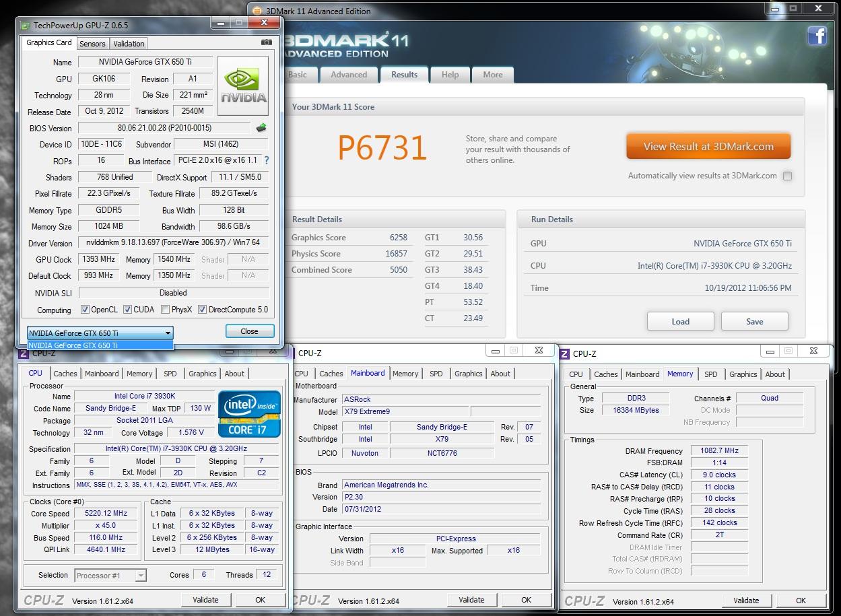Open the Facebook icon in 3DMark

817,36
